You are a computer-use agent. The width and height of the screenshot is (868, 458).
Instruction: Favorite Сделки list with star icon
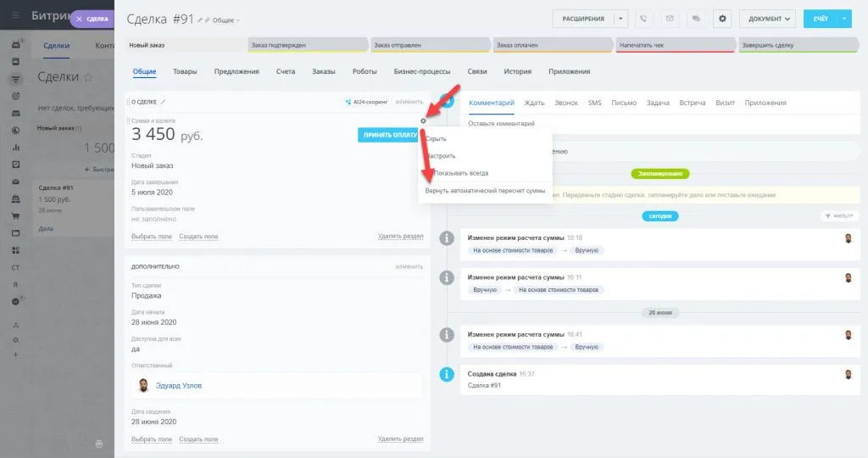[x=86, y=77]
